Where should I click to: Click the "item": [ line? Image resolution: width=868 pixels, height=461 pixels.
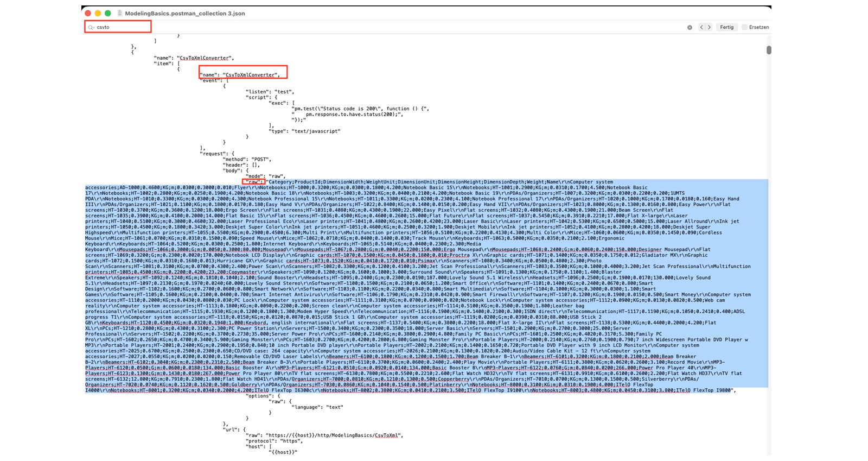click(x=167, y=64)
